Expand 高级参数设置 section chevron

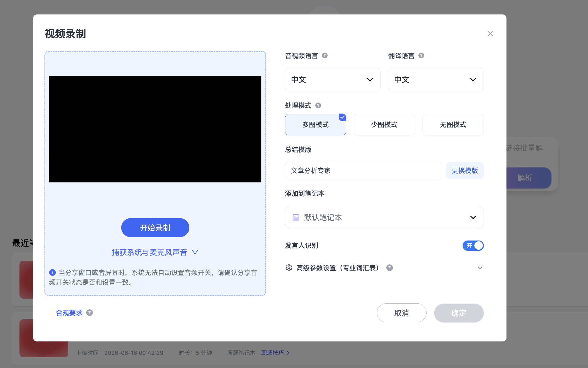[480, 268]
